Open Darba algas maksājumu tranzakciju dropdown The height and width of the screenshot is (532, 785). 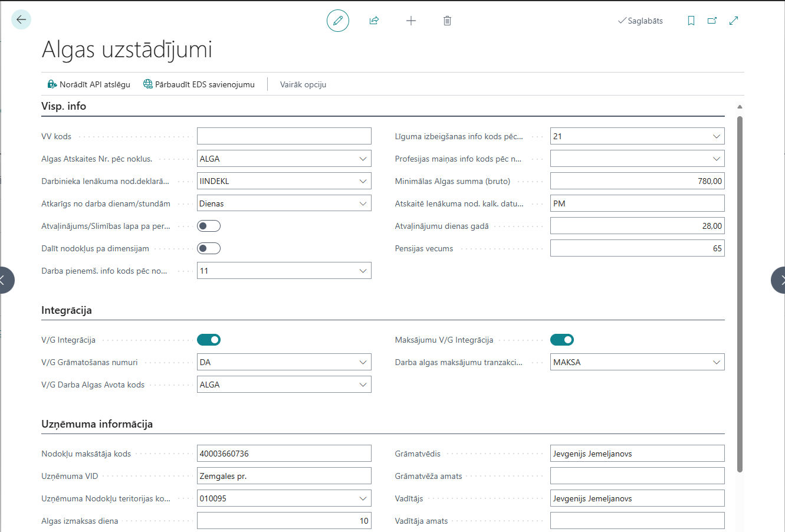pos(717,362)
